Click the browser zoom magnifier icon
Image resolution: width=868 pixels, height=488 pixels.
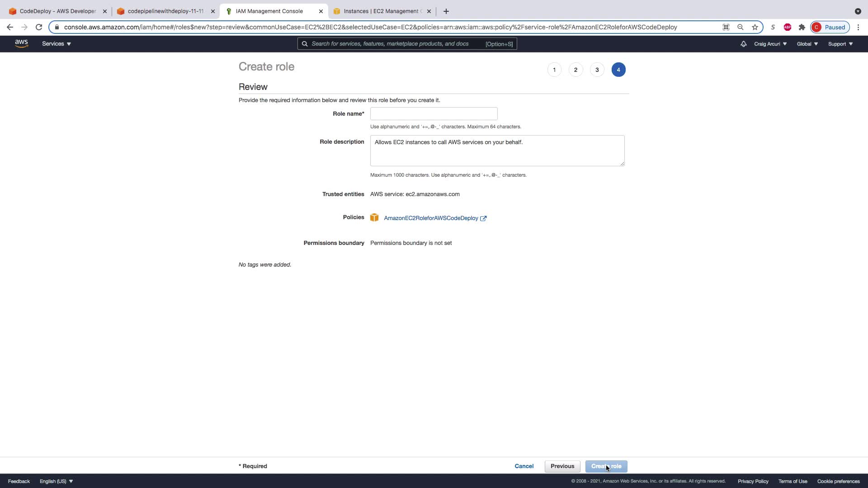tap(741, 27)
